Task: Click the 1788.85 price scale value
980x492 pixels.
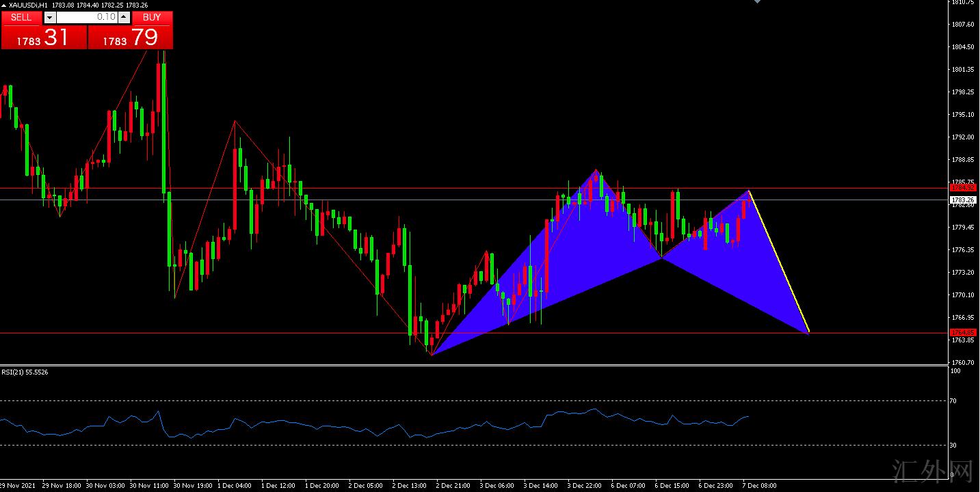Action: coord(963,160)
